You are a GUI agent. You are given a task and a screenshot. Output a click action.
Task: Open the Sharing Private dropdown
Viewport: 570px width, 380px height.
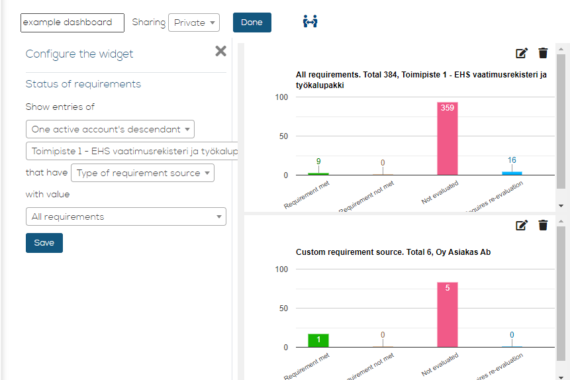point(194,23)
